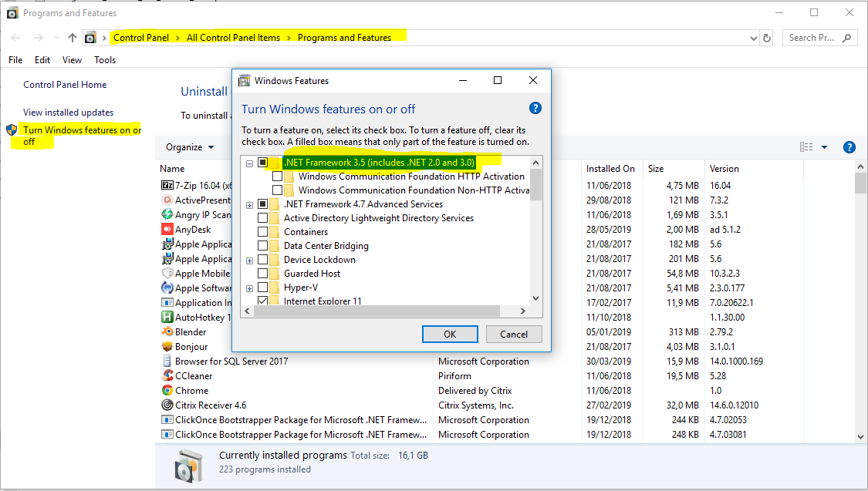
Task: Open the File menu
Action: 15,59
